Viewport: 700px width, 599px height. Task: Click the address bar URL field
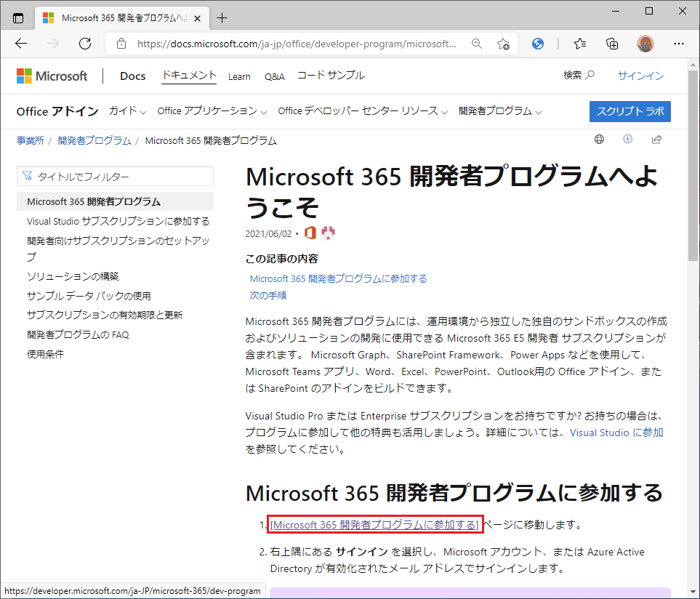297,44
